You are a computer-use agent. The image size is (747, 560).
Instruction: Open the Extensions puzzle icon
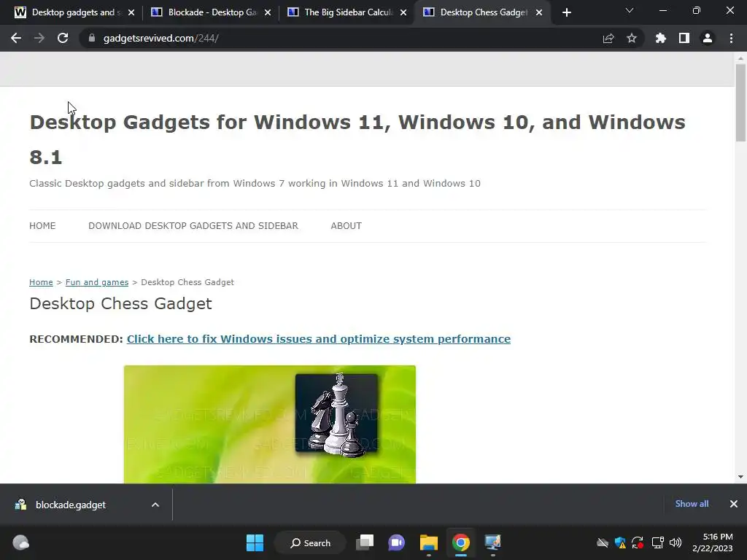point(661,38)
